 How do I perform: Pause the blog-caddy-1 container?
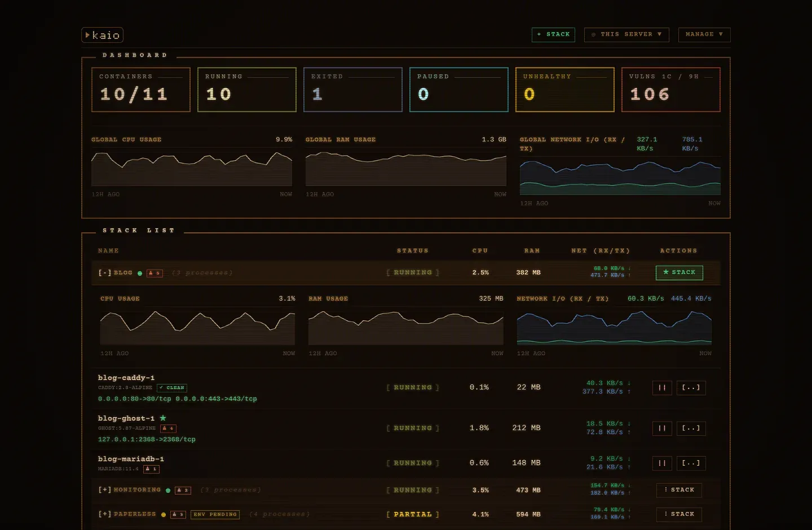[x=662, y=388]
